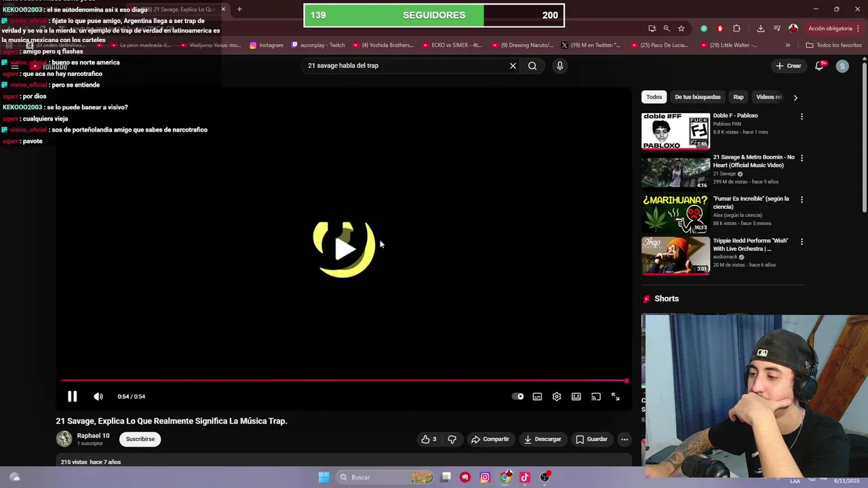The width and height of the screenshot is (868, 488).
Task: Open the player settings gear
Action: pyautogui.click(x=557, y=396)
